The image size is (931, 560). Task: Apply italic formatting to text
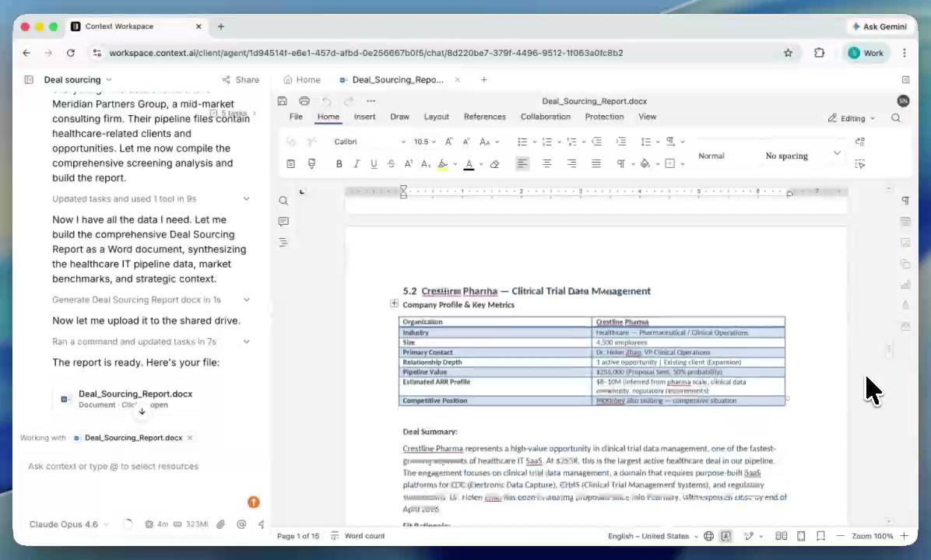click(357, 164)
